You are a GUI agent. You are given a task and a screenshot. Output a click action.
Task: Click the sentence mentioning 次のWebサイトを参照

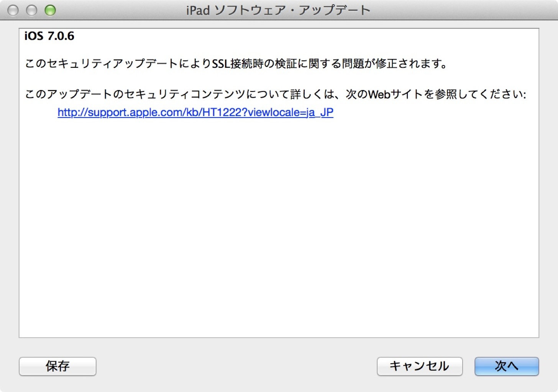(276, 94)
